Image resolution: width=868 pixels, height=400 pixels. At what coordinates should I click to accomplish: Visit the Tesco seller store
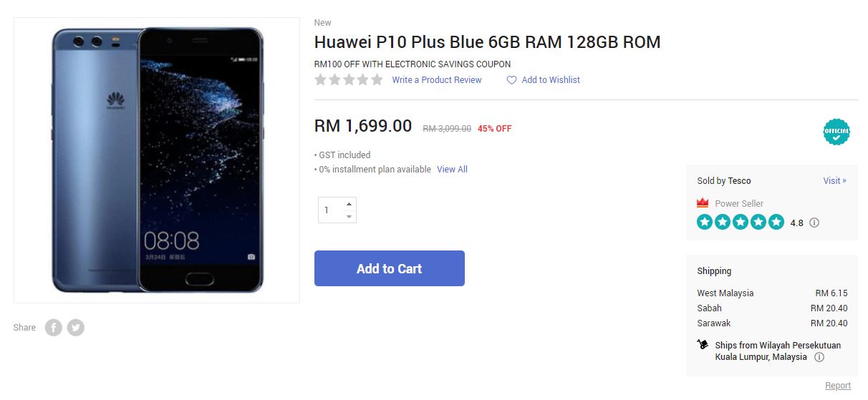[x=834, y=181]
